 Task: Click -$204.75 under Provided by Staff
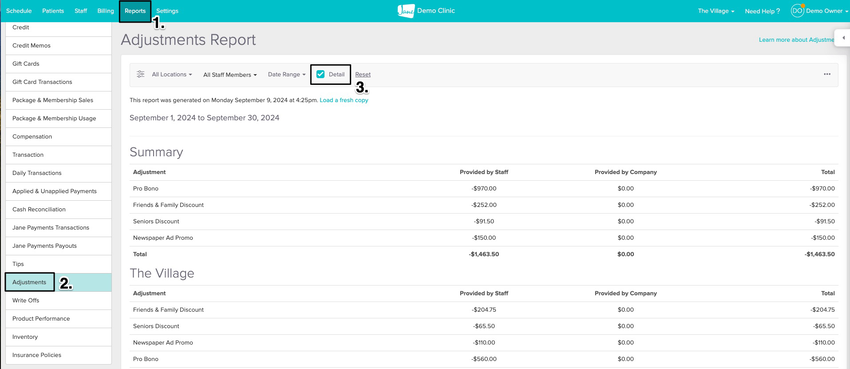tap(484, 310)
